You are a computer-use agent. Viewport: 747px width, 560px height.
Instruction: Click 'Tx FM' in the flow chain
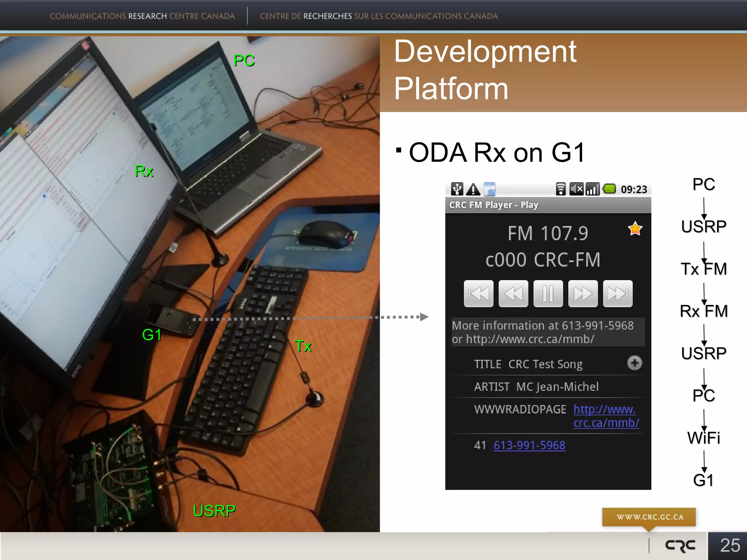point(704,269)
